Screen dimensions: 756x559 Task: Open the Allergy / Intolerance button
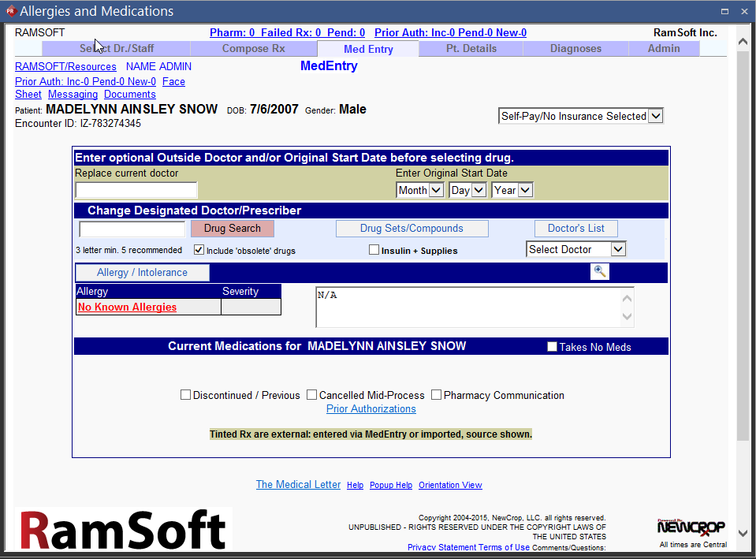point(143,273)
